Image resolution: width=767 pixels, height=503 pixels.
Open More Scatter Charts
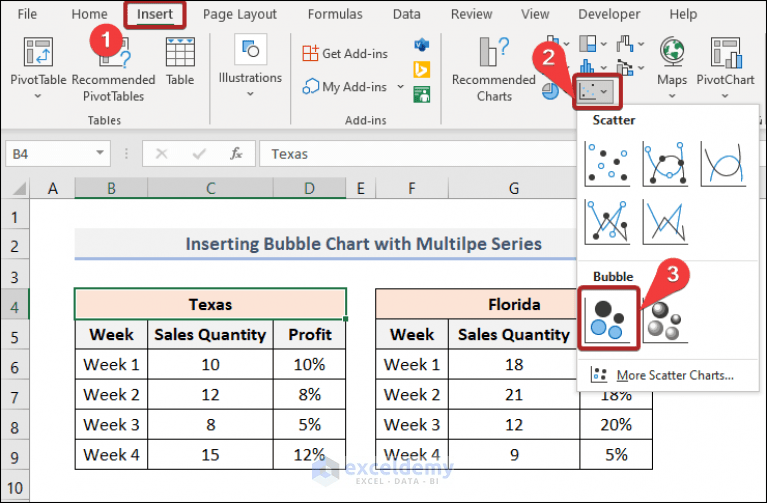pyautogui.click(x=662, y=375)
